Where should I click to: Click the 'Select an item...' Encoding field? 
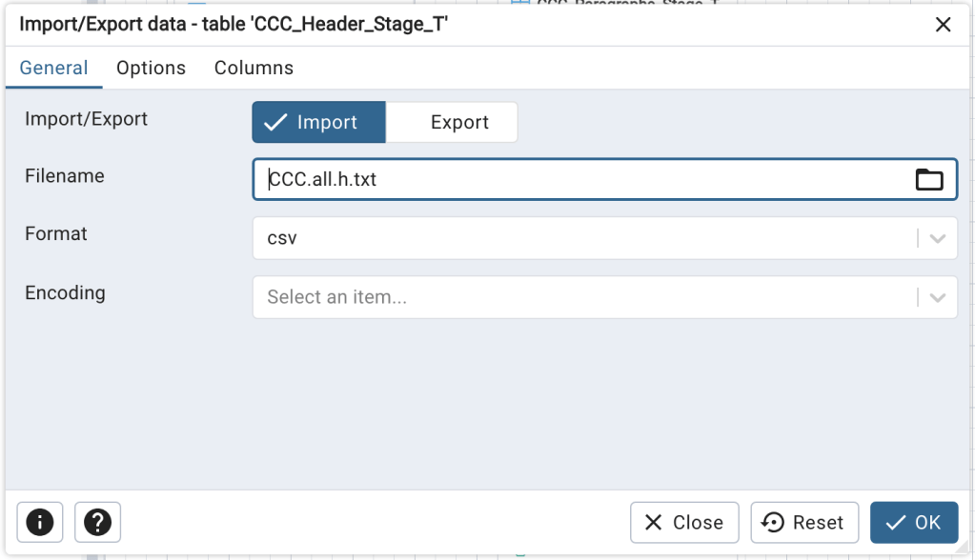(x=581, y=297)
